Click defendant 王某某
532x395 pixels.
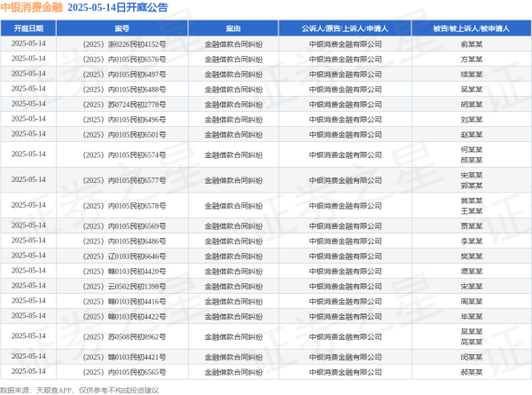pos(472,211)
